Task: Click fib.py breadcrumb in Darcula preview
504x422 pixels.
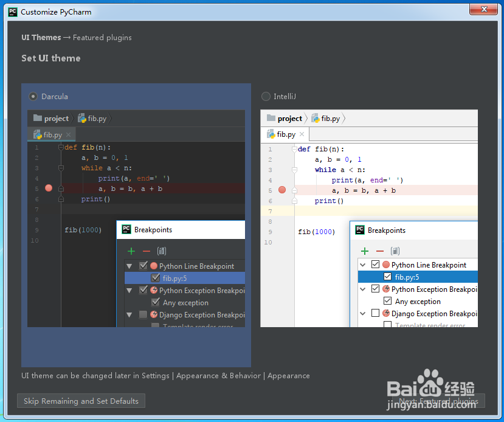Action: tap(92, 119)
